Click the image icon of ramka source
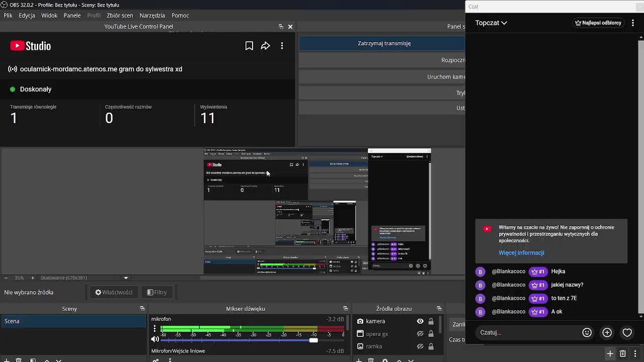Viewport: 644px width, 362px height. 360,346
